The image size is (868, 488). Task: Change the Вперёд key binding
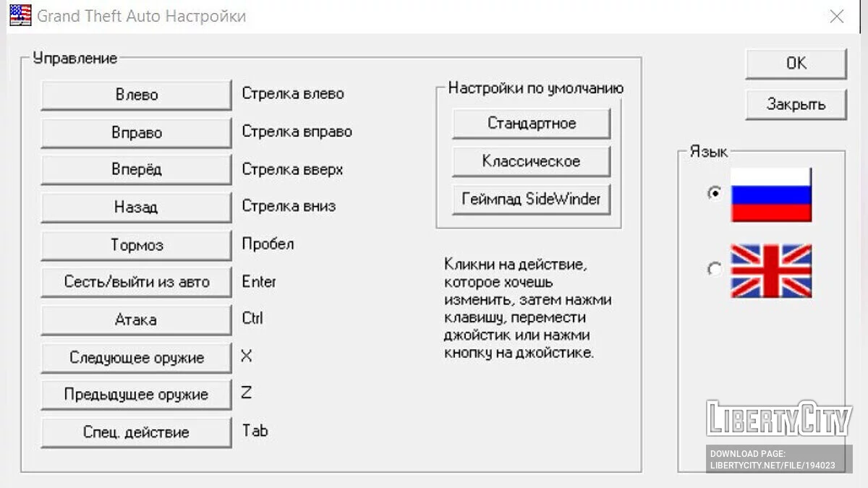tap(136, 170)
